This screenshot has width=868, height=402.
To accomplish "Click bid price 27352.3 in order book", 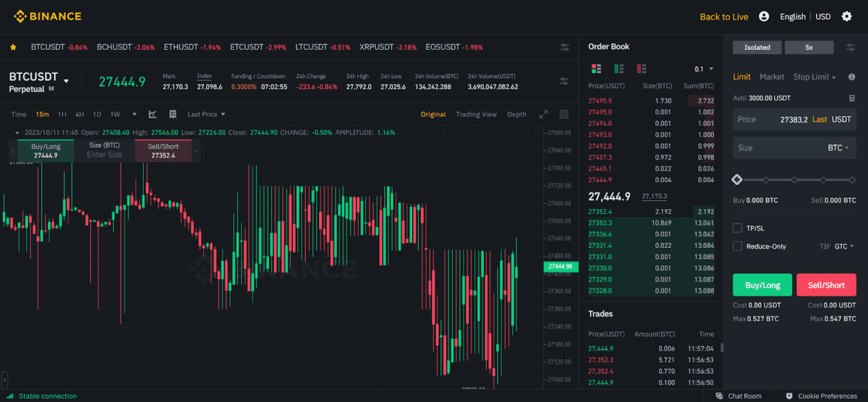I will click(x=600, y=223).
